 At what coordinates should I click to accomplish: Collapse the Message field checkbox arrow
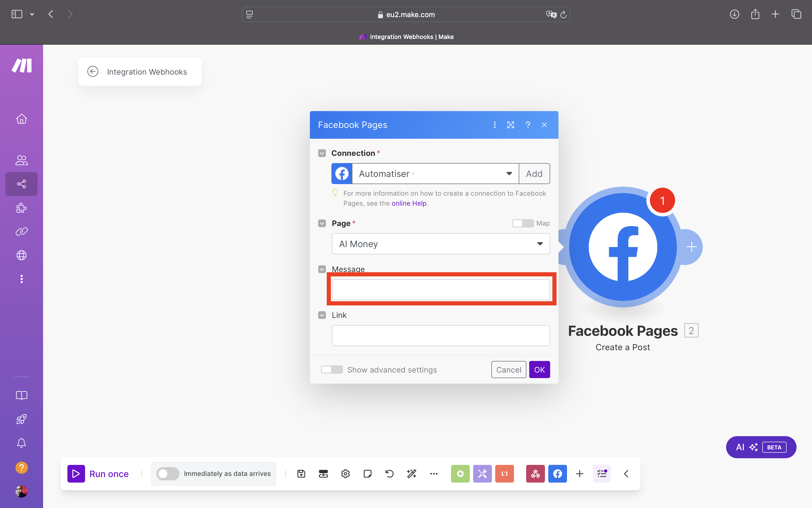pyautogui.click(x=322, y=269)
